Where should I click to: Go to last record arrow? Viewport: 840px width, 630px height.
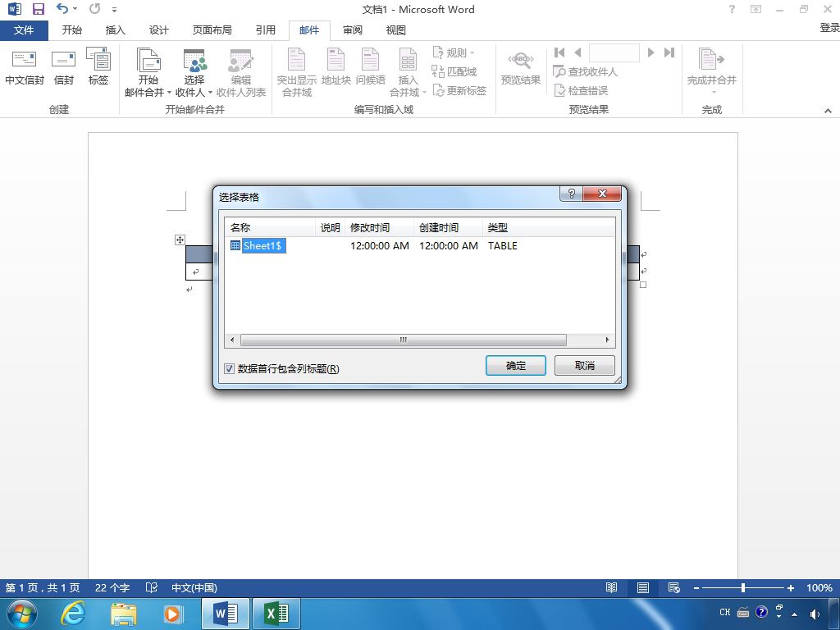pyautogui.click(x=669, y=52)
